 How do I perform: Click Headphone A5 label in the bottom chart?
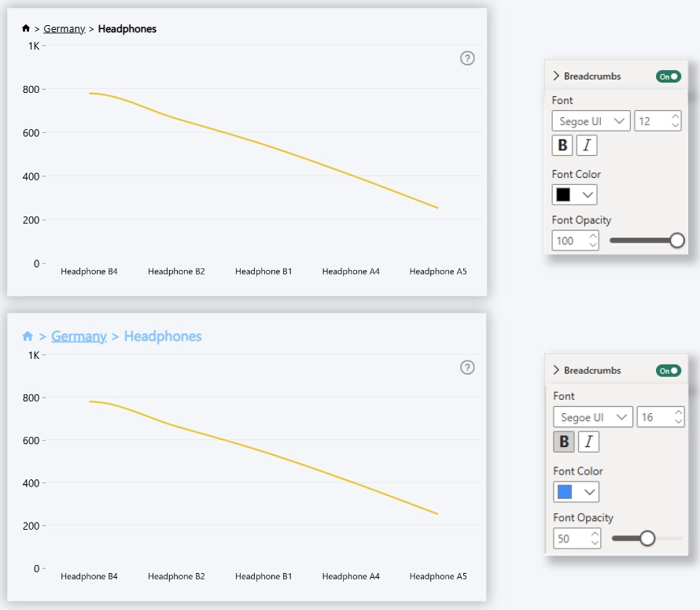click(x=438, y=576)
